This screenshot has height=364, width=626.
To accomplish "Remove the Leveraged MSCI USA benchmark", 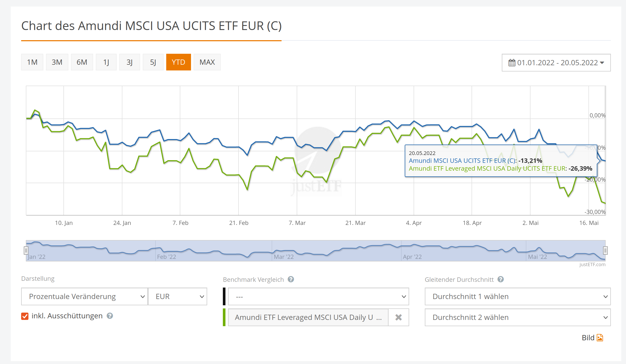I will pos(398,317).
